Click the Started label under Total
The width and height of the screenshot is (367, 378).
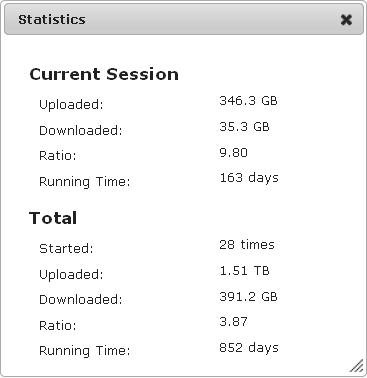point(66,249)
